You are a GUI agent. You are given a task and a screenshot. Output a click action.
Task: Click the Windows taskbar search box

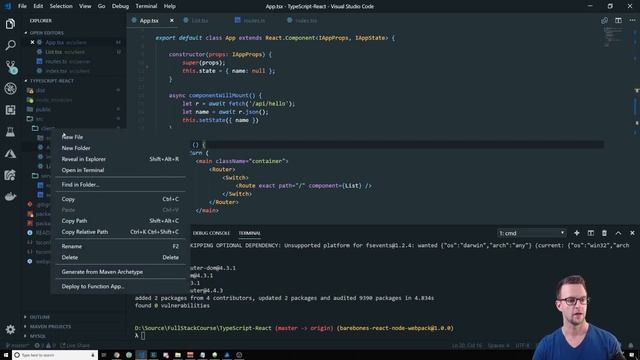tap(55, 355)
